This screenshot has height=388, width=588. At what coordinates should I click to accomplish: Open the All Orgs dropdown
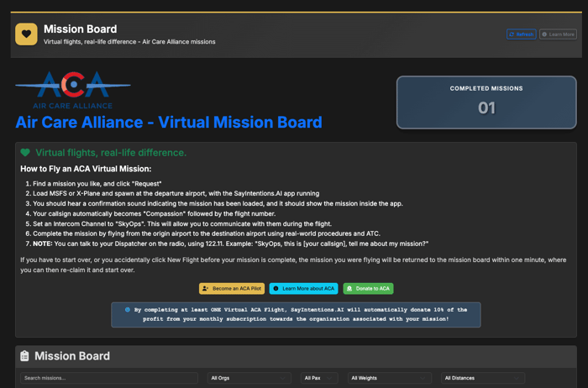coord(249,378)
